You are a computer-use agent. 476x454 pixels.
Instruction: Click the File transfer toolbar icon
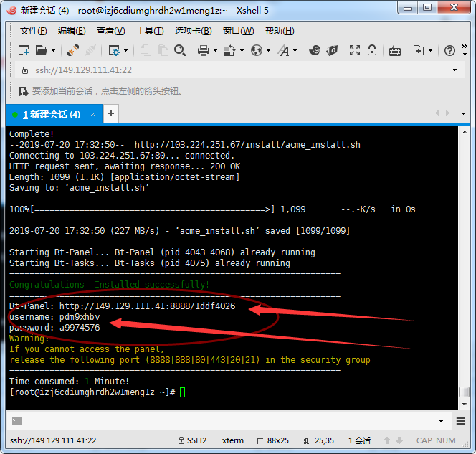[229, 50]
